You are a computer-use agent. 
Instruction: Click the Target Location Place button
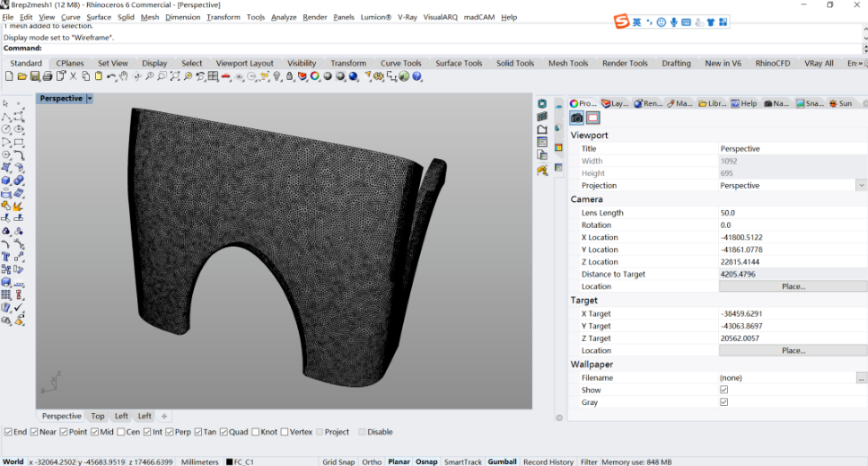coord(793,351)
